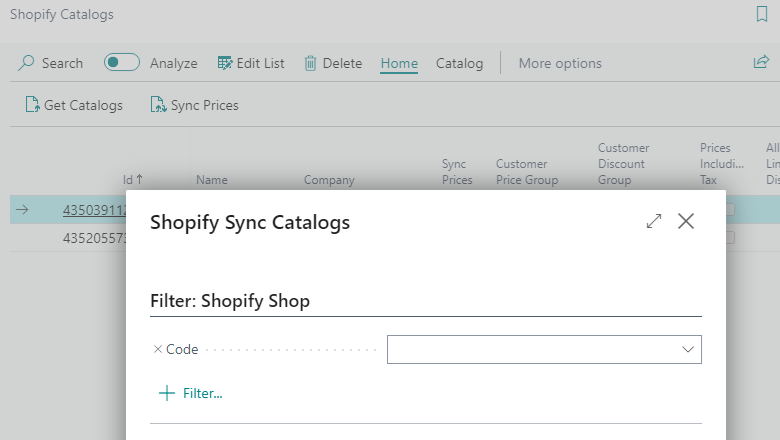Click the plus icon next to Filter...
Image resolution: width=780 pixels, height=440 pixels.
tap(167, 393)
